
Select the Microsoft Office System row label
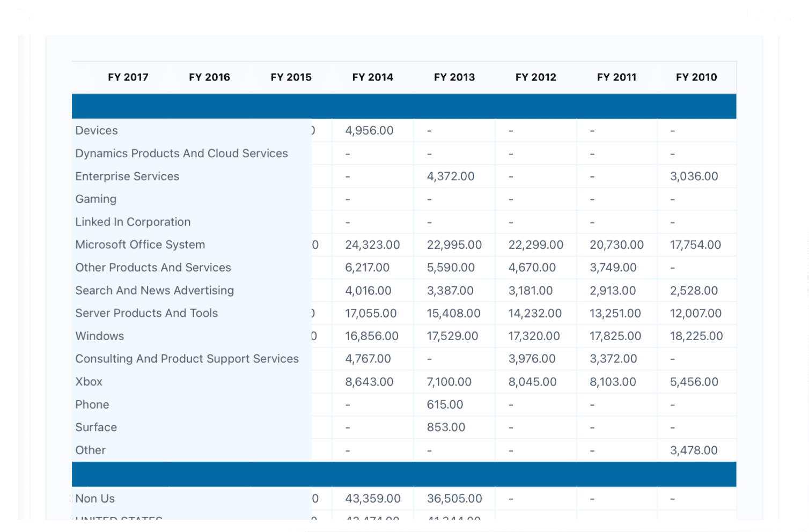[140, 245]
